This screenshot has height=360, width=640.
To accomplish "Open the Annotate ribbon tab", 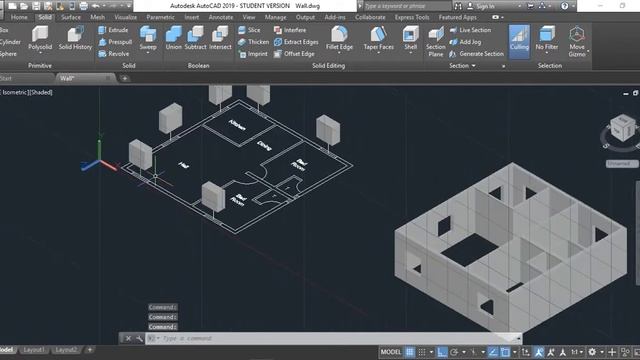I will [x=221, y=17].
